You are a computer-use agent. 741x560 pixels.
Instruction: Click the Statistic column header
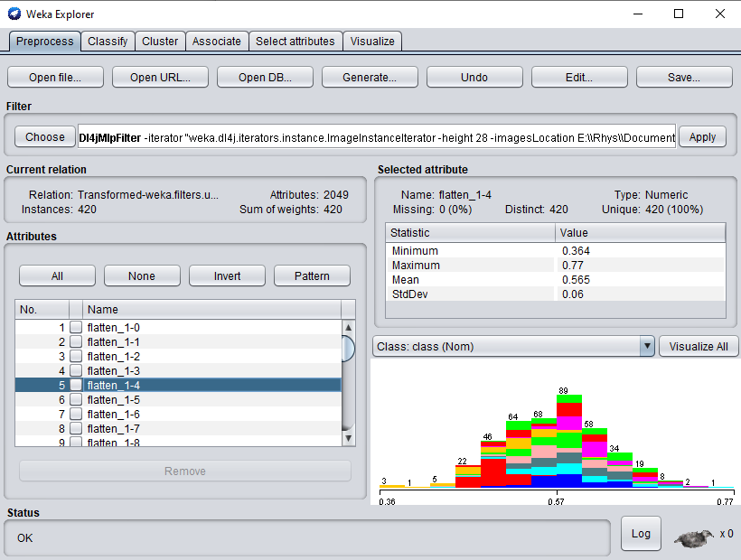(x=470, y=233)
